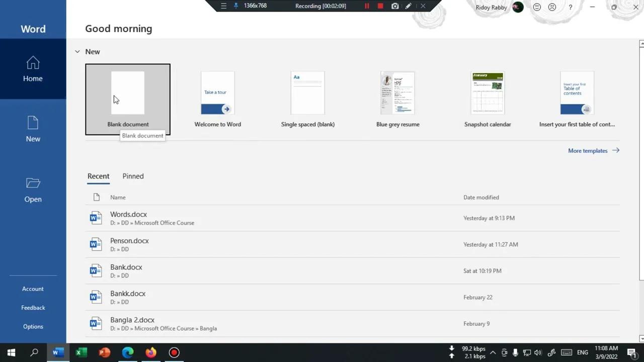644x362 pixels.
Task: Take a snapshot with the recorder camera icon
Action: 395,6
